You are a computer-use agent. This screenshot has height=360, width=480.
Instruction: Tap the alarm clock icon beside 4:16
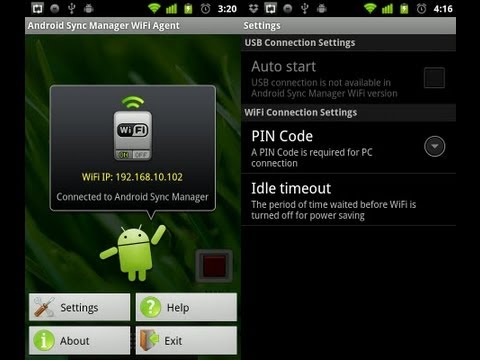422,8
